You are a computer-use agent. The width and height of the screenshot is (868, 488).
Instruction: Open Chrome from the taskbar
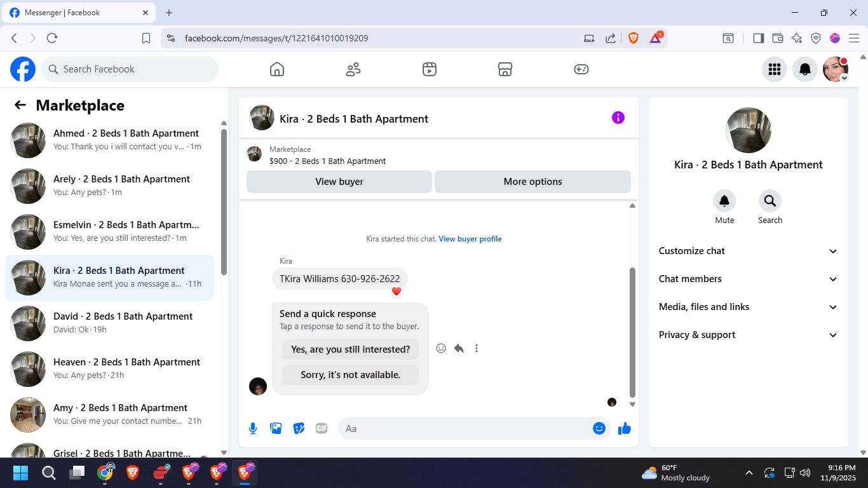pos(105,473)
